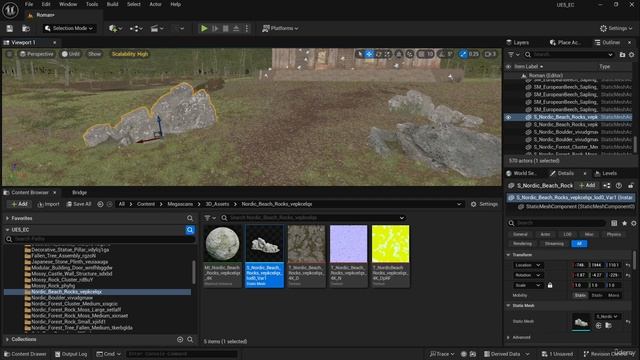Click the Eject button in play controls

click(236, 29)
